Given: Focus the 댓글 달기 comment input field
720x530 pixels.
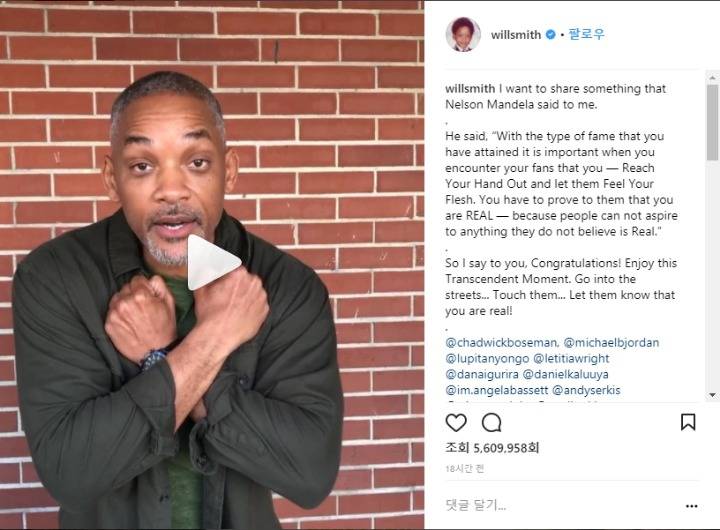Looking at the screenshot, I should tap(562, 506).
